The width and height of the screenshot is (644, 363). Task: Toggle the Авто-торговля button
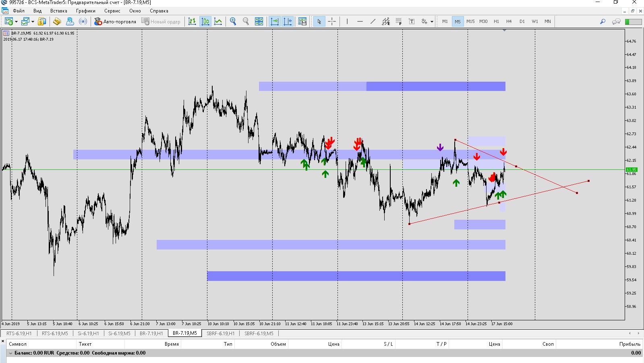115,21
